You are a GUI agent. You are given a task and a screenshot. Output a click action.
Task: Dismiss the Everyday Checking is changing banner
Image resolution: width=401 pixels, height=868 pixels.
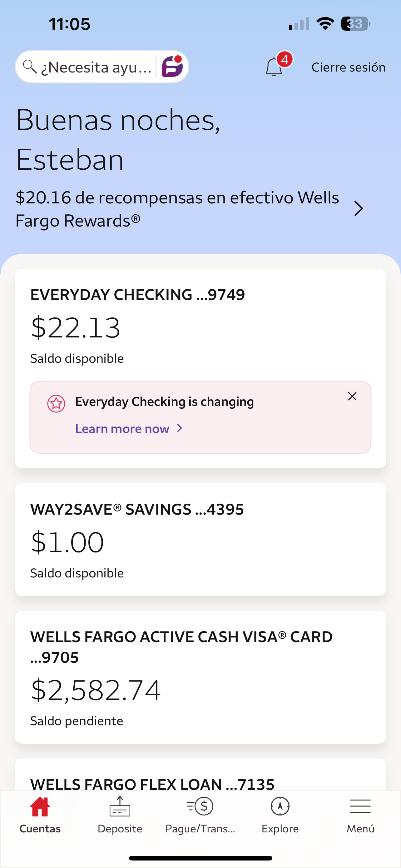(352, 396)
